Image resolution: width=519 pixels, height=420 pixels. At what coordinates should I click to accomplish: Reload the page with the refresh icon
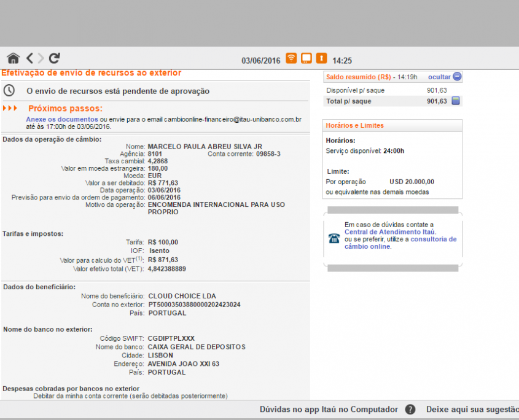pos(55,58)
